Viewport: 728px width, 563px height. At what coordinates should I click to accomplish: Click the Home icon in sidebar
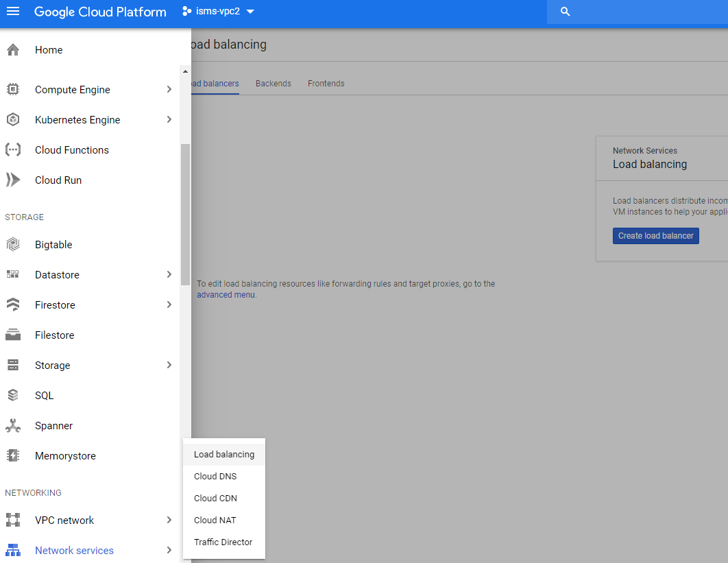(x=13, y=49)
